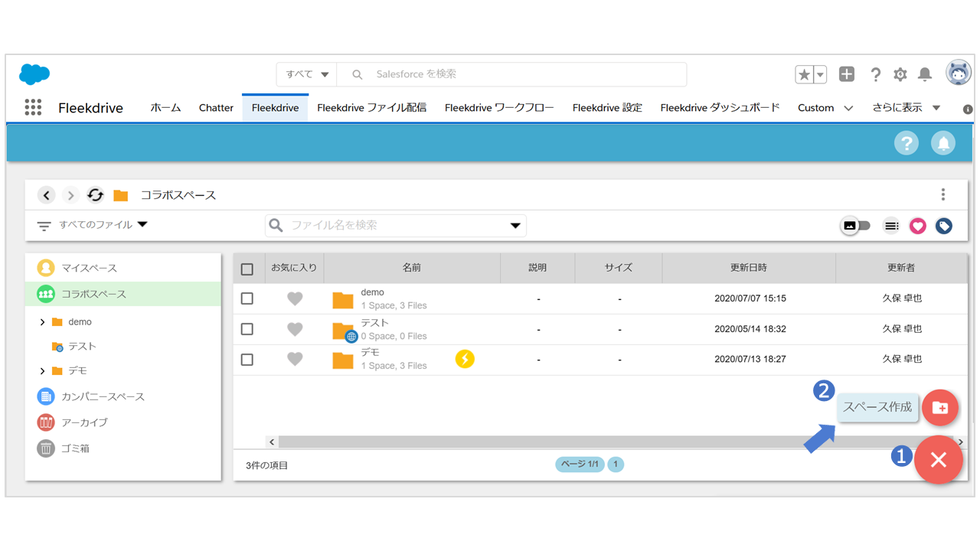
Task: Sort by 更新日時 column header
Action: pyautogui.click(x=749, y=268)
